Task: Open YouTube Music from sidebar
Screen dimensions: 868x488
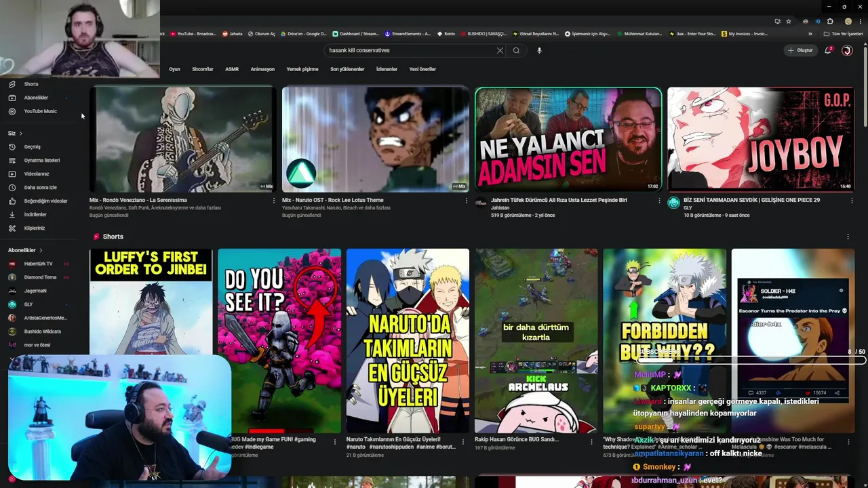Action: point(40,111)
